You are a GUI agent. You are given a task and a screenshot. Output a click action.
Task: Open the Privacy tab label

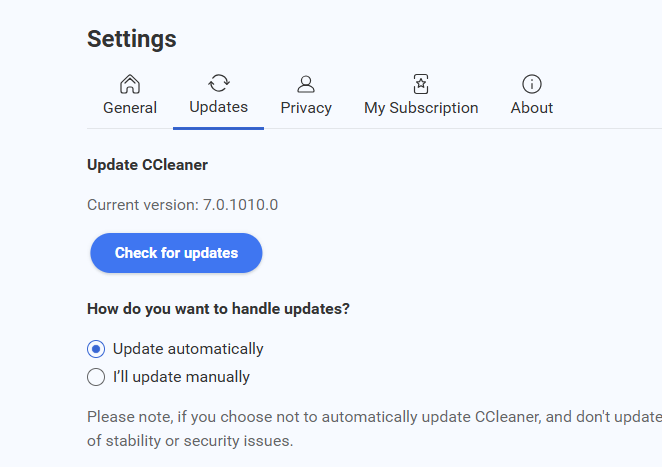click(306, 108)
